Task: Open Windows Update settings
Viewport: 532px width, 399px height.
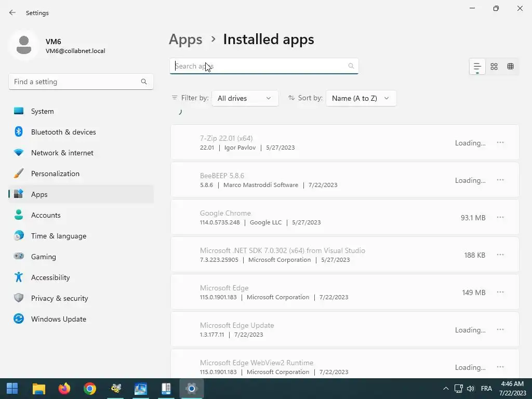Action: (81, 319)
